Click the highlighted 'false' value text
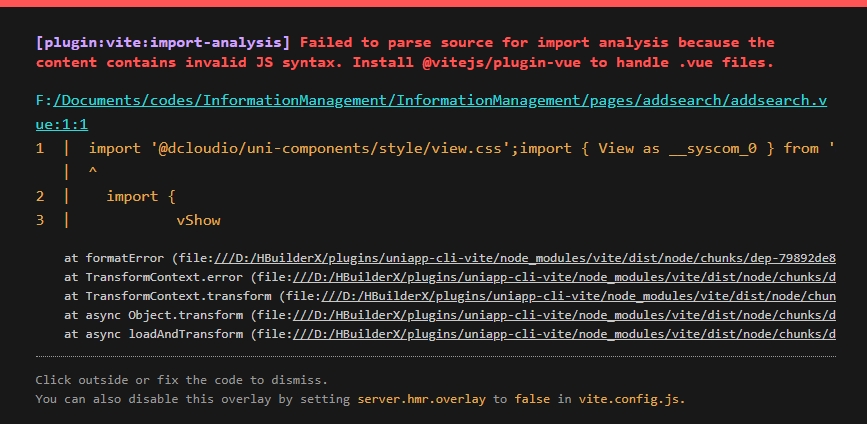867x424 pixels. pos(532,399)
